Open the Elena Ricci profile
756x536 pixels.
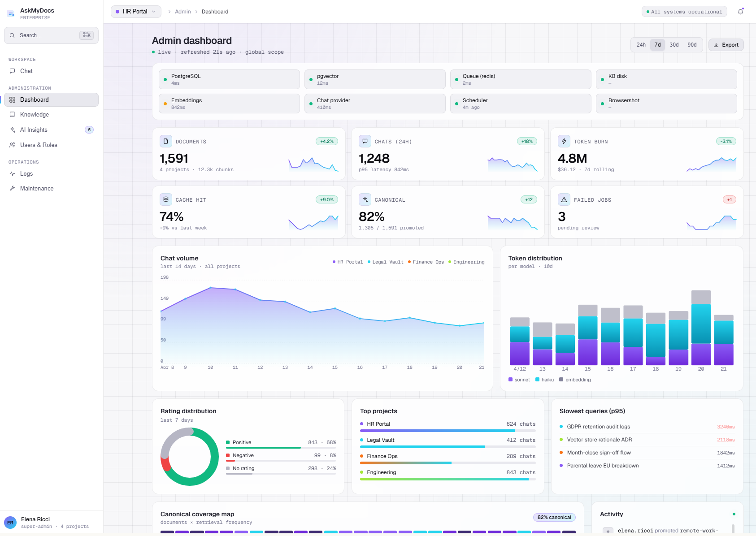coord(52,523)
